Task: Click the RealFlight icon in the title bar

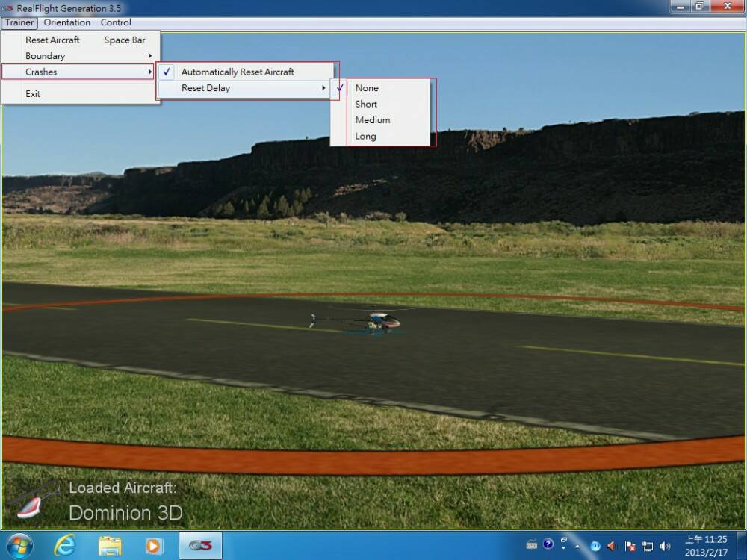Action: tap(7, 8)
